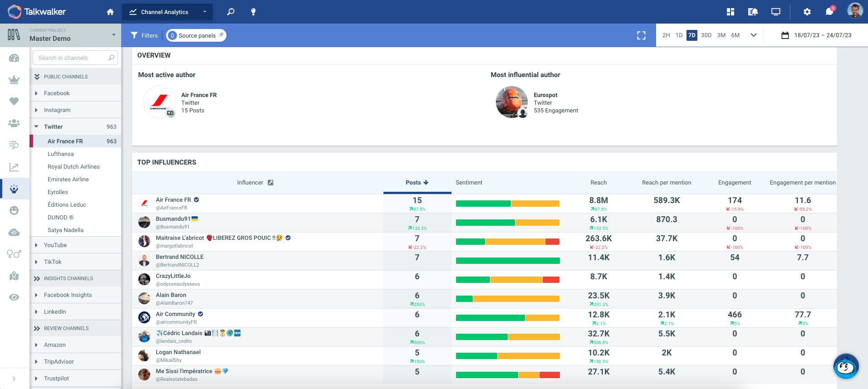Select 3M time range
This screenshot has width=868, height=389.
[721, 35]
